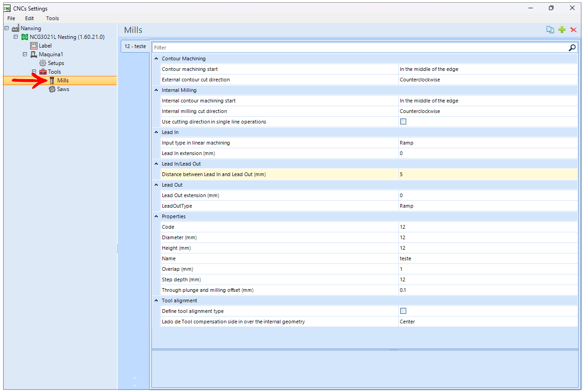Image resolution: width=585 pixels, height=392 pixels.
Task: Collapse the Properties section
Action: tap(156, 216)
